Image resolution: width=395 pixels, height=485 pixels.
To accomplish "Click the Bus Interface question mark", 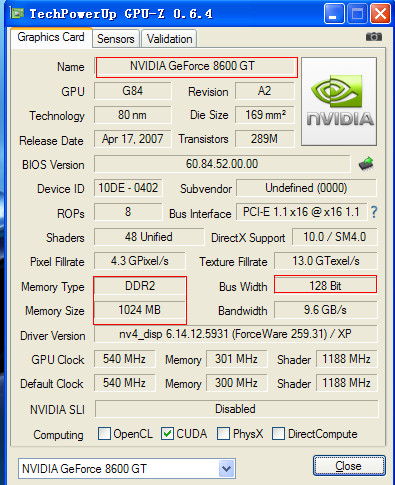I will (x=374, y=212).
